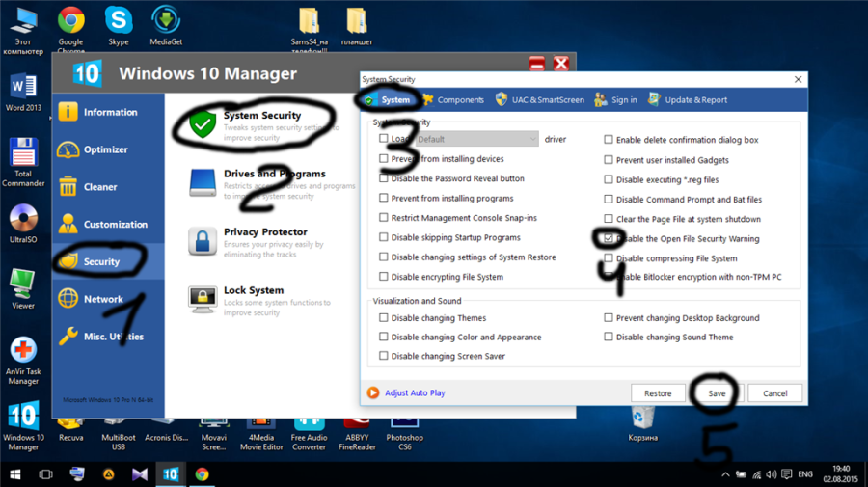Switch to the Components tab

(453, 99)
